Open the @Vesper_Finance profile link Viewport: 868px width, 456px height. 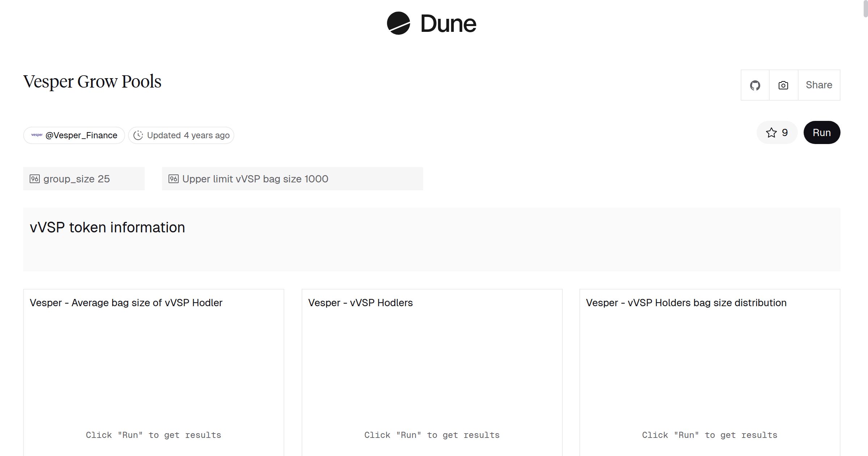(81, 135)
